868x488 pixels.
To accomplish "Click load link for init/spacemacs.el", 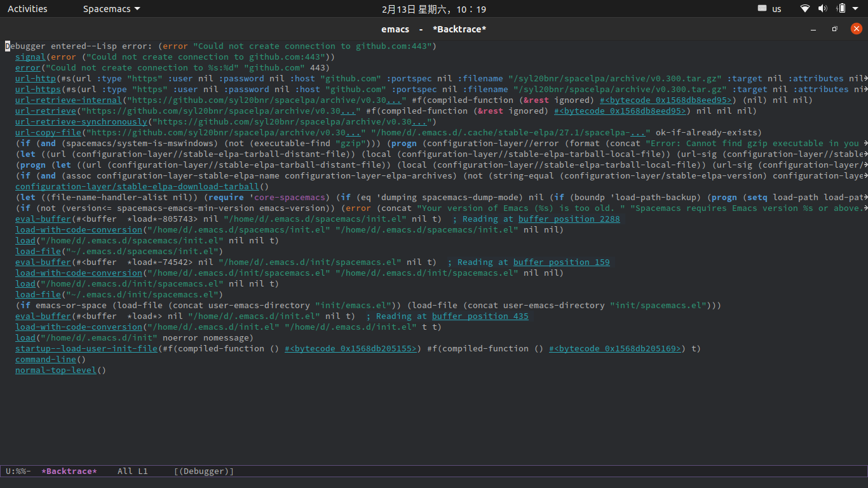I will (25, 283).
